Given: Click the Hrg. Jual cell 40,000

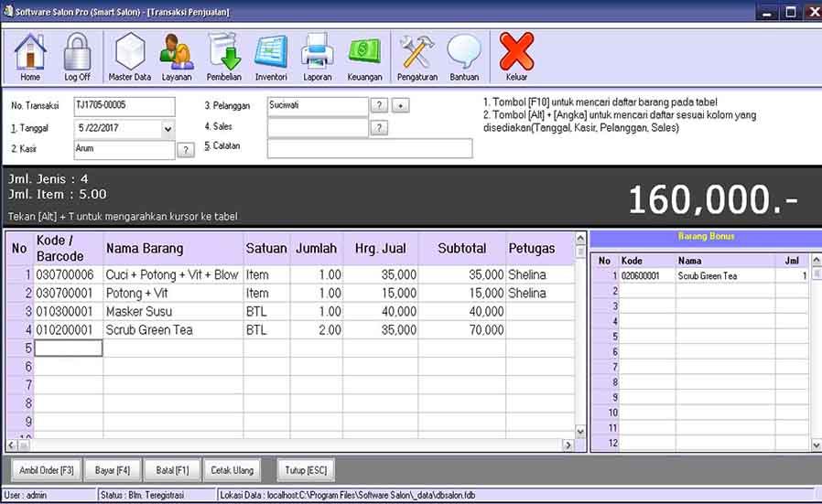Looking at the screenshot, I should pos(381,312).
